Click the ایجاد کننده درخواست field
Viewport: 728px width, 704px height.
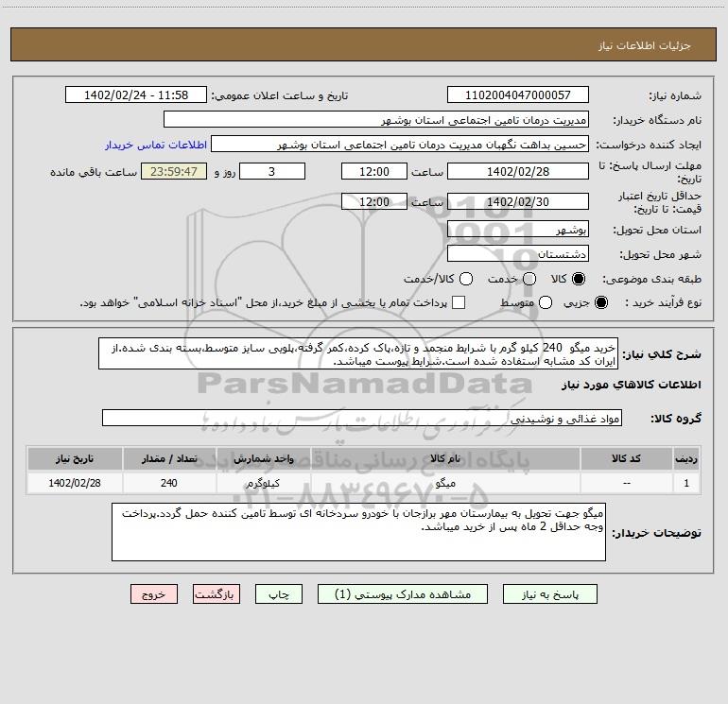coord(400,144)
